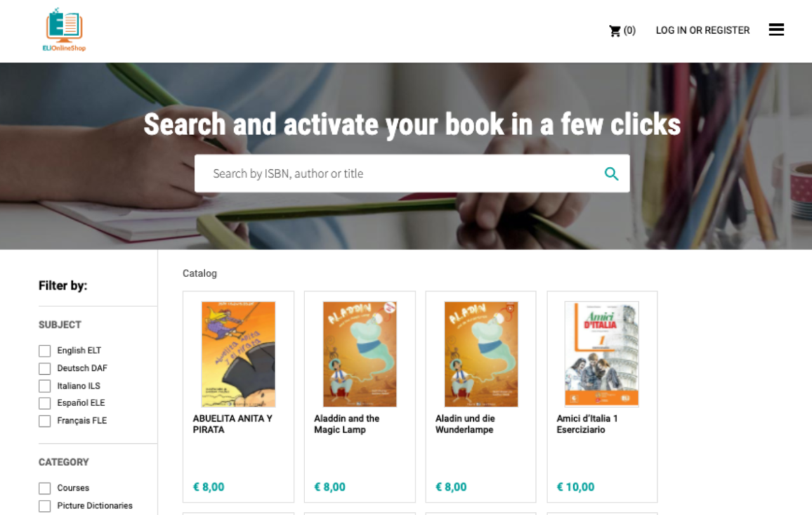Enable the Deutsch DAF checkbox
Viewport: 812px width, 515px height.
[x=44, y=368]
